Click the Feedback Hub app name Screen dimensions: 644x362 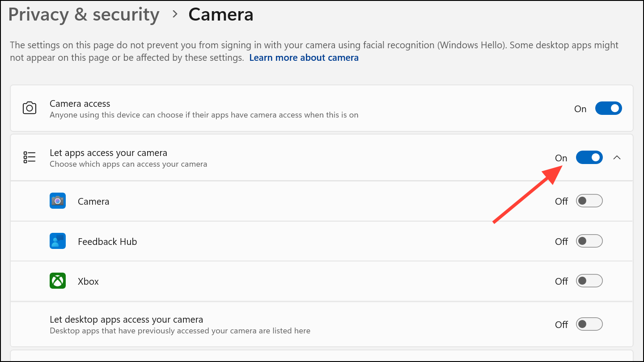coord(107,241)
